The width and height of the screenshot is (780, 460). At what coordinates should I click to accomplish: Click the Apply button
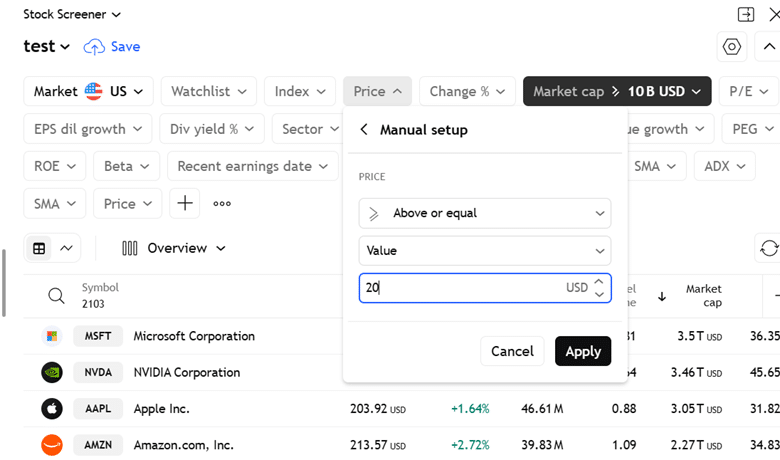point(582,351)
